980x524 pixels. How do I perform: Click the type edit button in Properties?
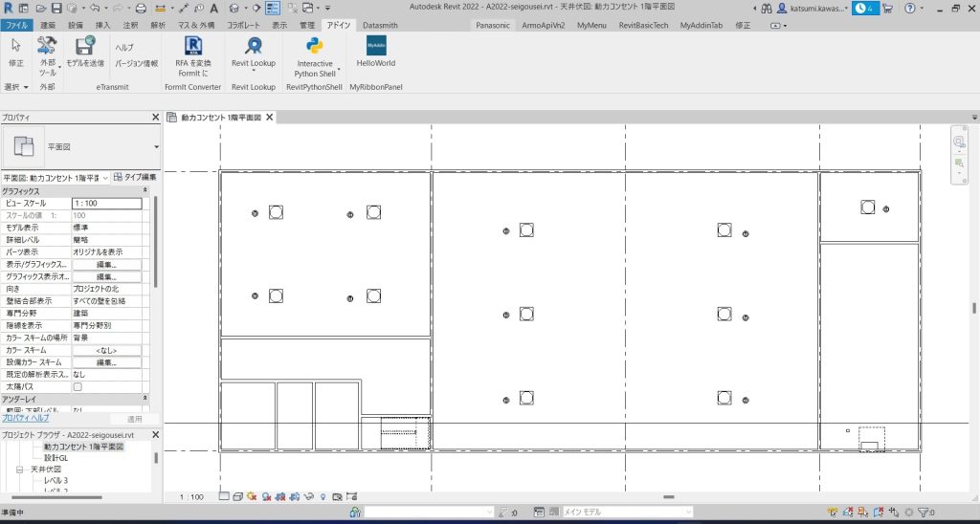pos(135,177)
